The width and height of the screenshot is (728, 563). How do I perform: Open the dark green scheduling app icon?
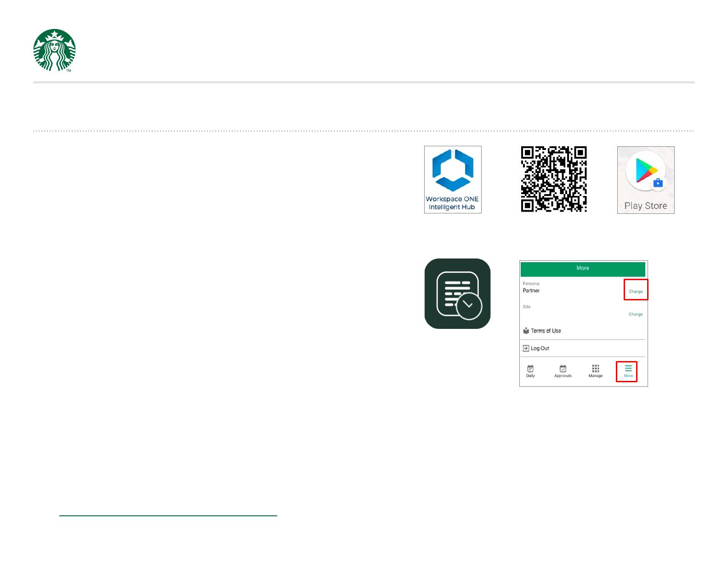[457, 293]
